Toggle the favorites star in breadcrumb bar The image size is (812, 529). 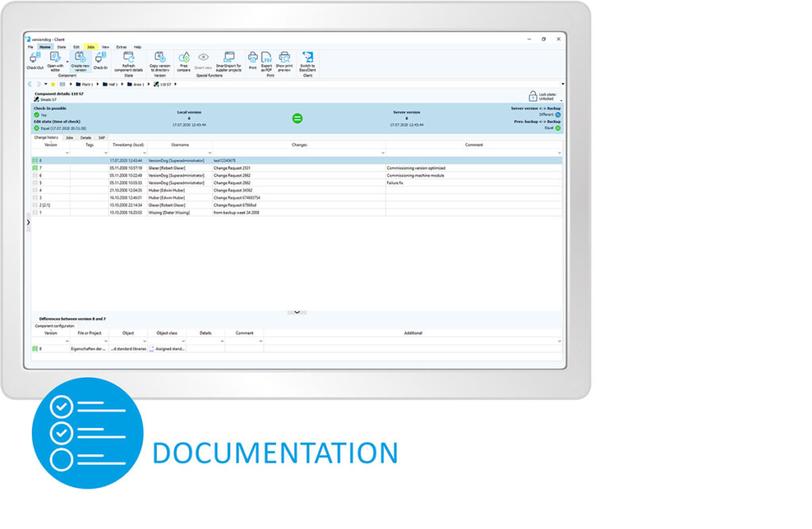(x=53, y=84)
